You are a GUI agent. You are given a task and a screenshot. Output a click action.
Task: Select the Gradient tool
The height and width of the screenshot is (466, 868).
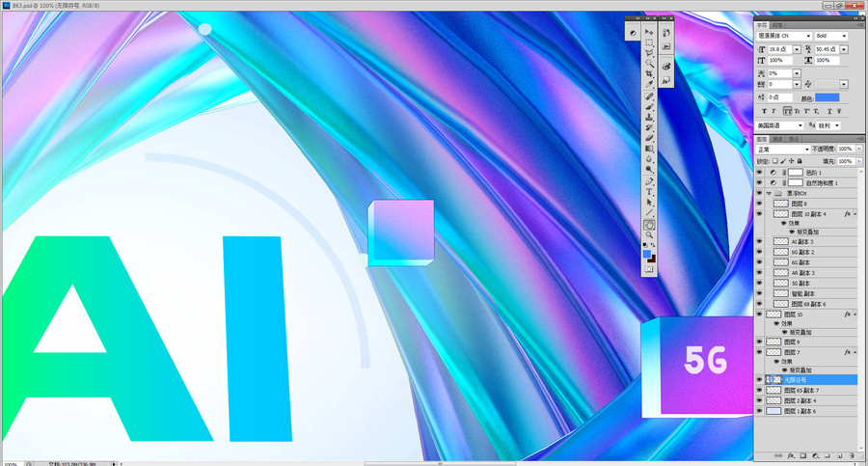click(x=649, y=149)
